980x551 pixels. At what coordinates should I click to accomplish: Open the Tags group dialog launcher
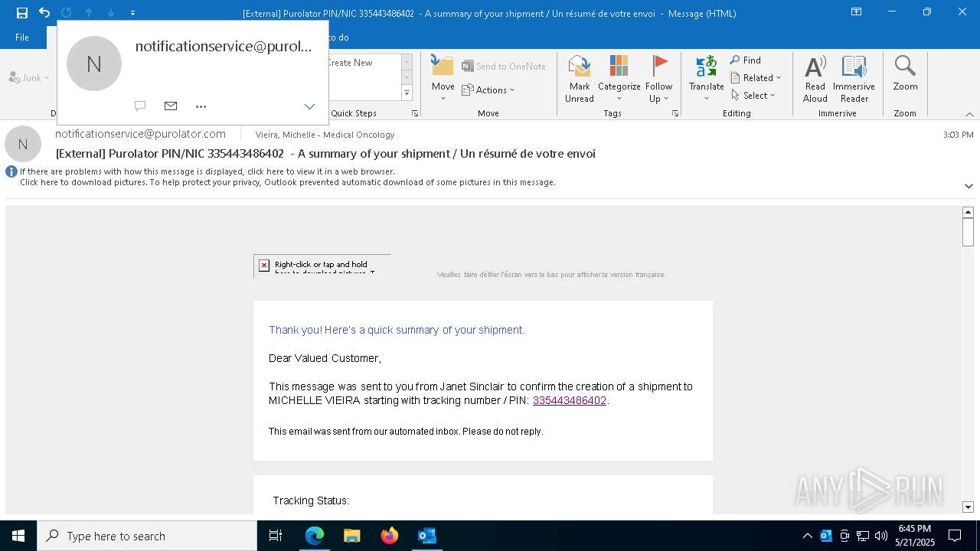675,113
